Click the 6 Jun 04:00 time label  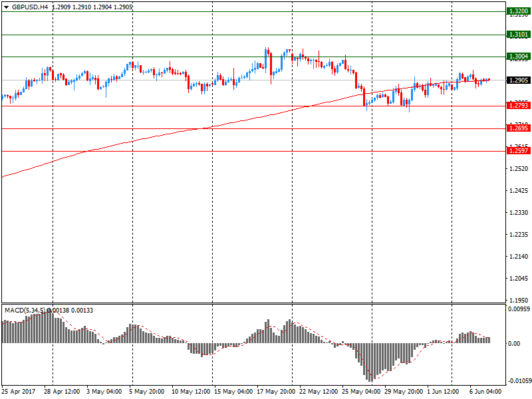[485, 392]
